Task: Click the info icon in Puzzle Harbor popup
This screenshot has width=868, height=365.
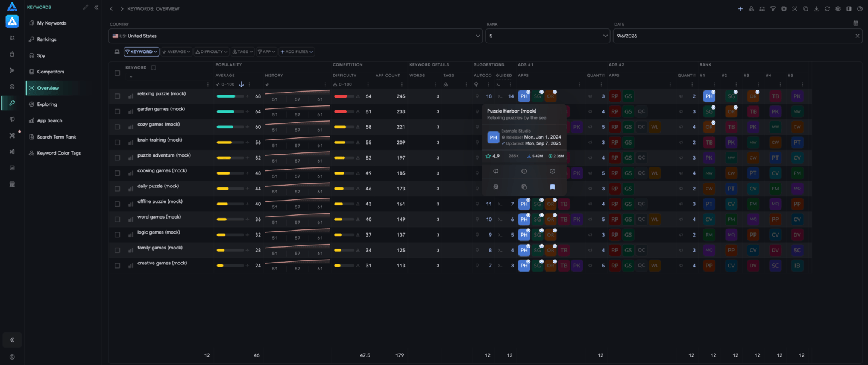Action: 524,172
